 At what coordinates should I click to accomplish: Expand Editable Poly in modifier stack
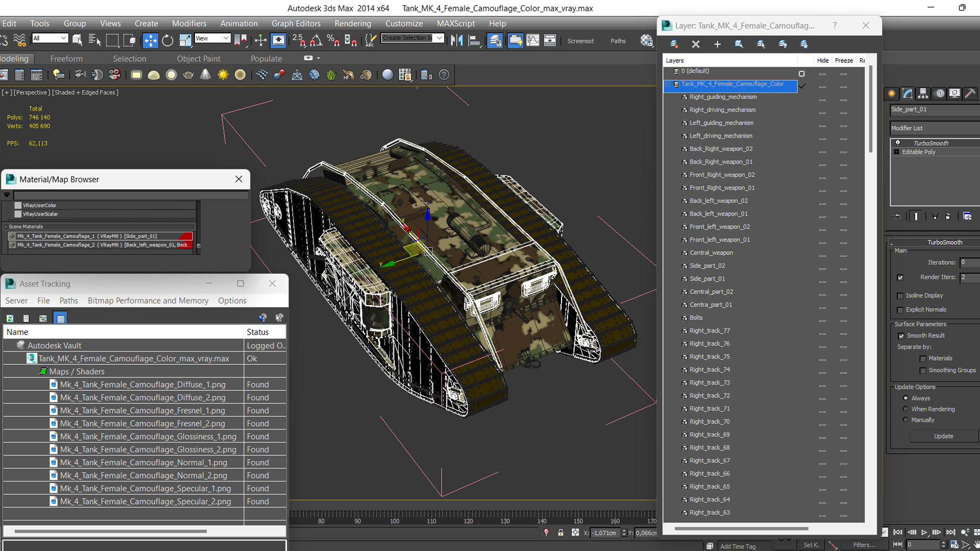[x=896, y=152]
